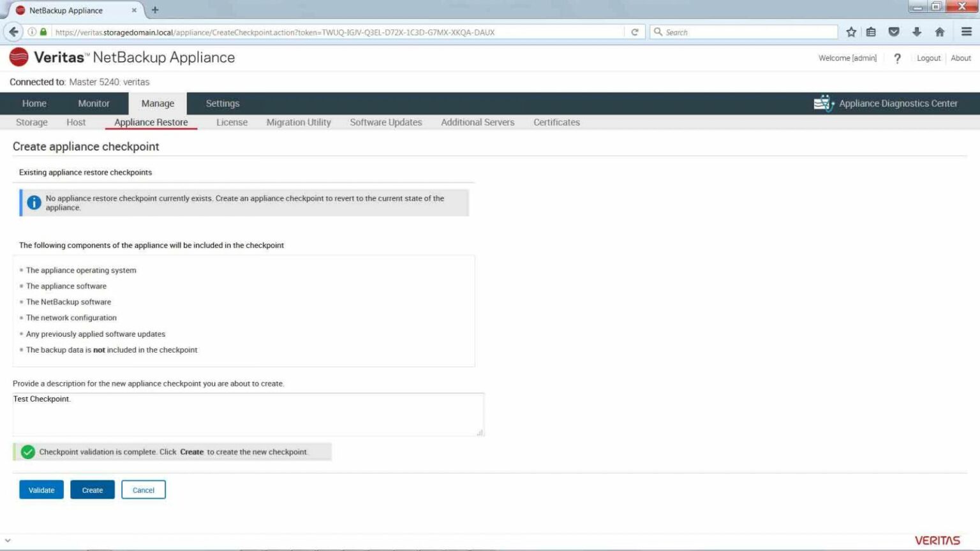The height and width of the screenshot is (551, 980).
Task: Click 'The NetBackup software' list item
Action: coord(68,302)
